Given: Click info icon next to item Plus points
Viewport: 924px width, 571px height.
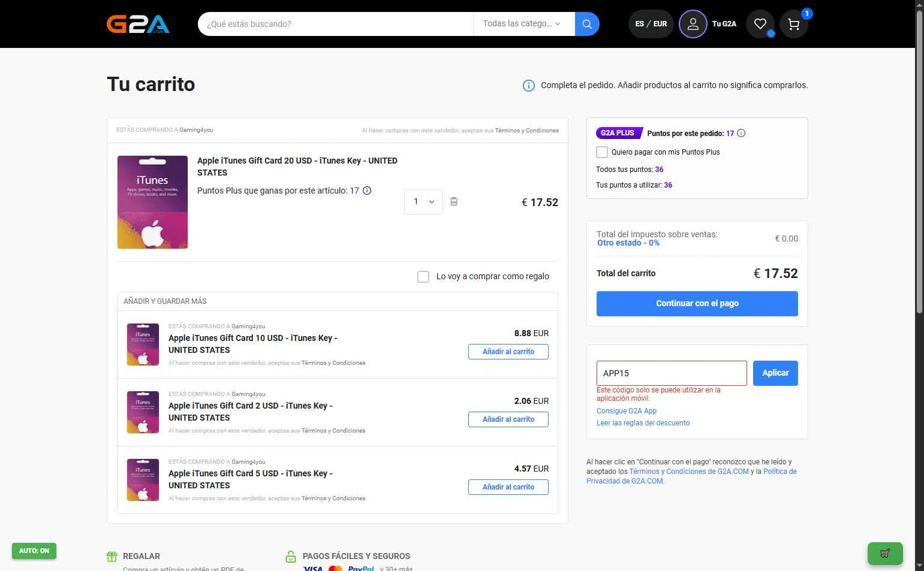Looking at the screenshot, I should pos(367,191).
